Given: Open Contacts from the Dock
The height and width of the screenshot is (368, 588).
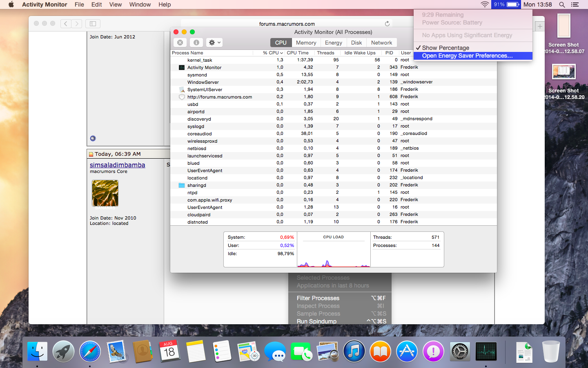Looking at the screenshot, I should tap(143, 352).
